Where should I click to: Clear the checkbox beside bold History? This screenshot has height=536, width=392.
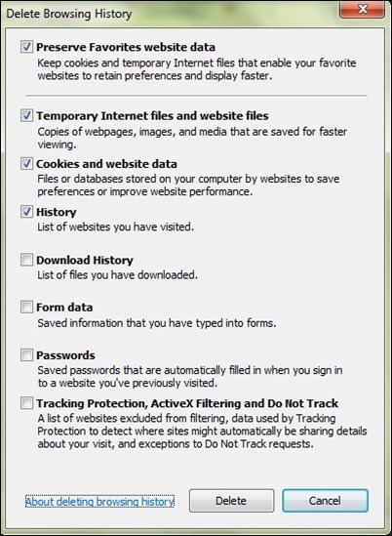tap(26, 212)
